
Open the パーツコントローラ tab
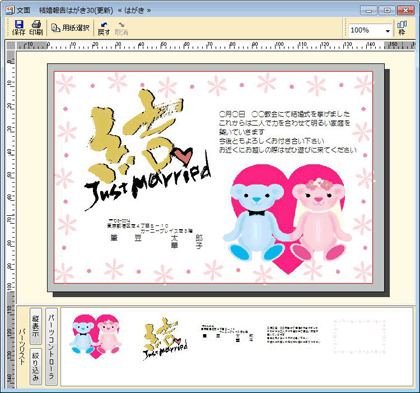tap(51, 346)
